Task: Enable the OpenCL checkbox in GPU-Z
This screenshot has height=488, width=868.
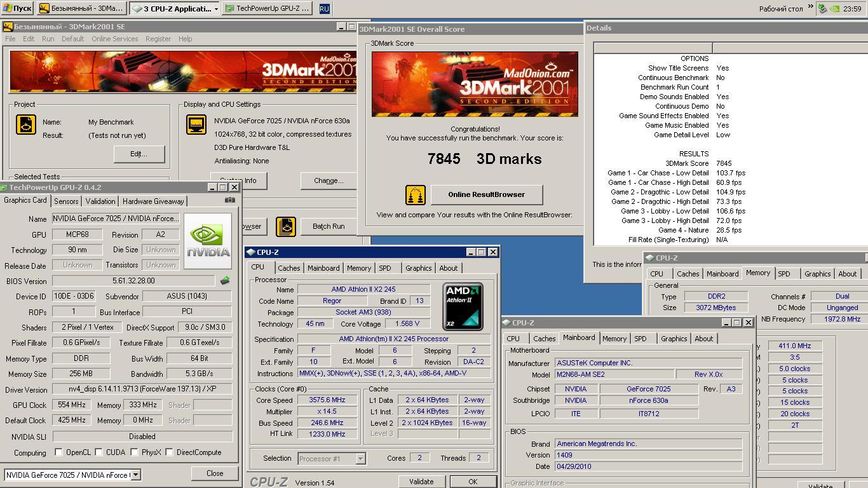Action: 58,452
